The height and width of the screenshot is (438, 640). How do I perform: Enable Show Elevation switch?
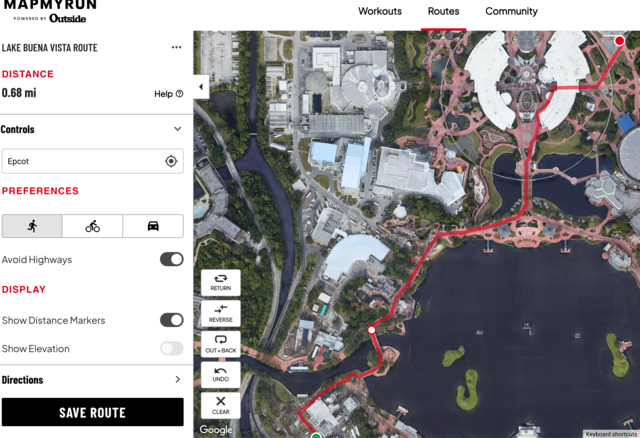tap(172, 348)
